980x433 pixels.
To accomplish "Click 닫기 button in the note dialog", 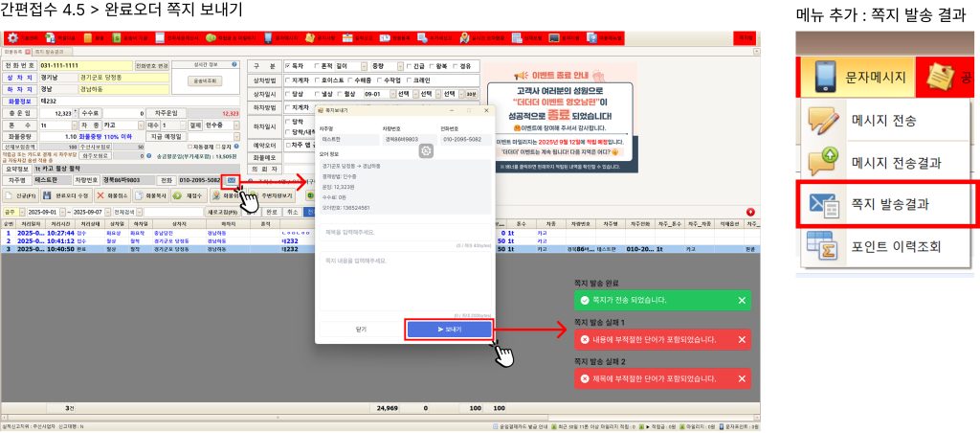I will pyautogui.click(x=360, y=329).
